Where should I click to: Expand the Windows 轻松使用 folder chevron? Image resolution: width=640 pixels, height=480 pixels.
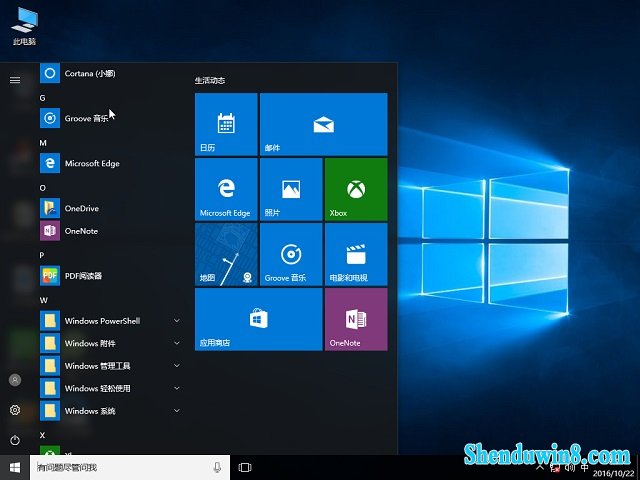point(177,388)
